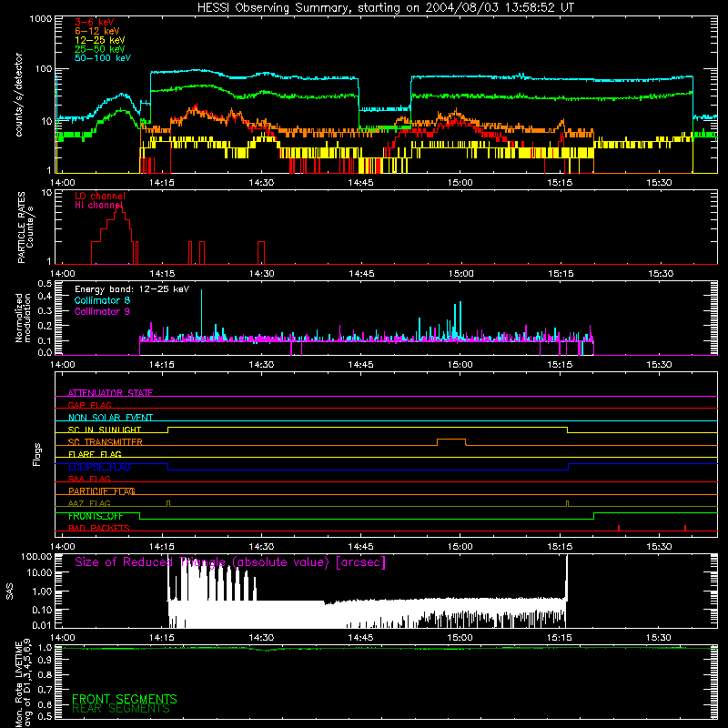The width and height of the screenshot is (728, 728).
Task: Click the 'BAD PACKETS' flag label
Action: coord(99,528)
